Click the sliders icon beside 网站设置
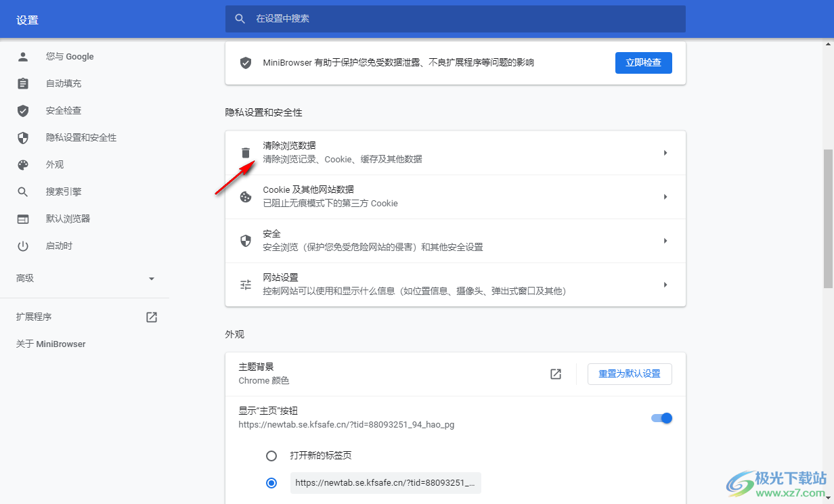Viewport: 834px width, 504px height. (245, 284)
